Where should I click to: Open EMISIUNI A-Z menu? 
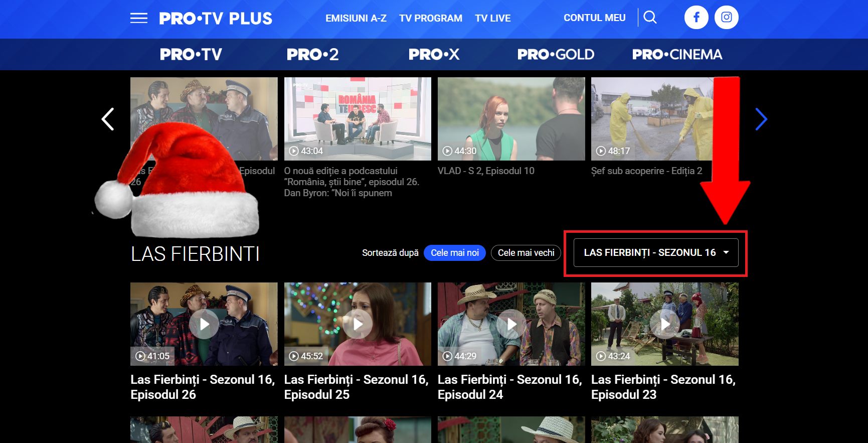(x=356, y=18)
